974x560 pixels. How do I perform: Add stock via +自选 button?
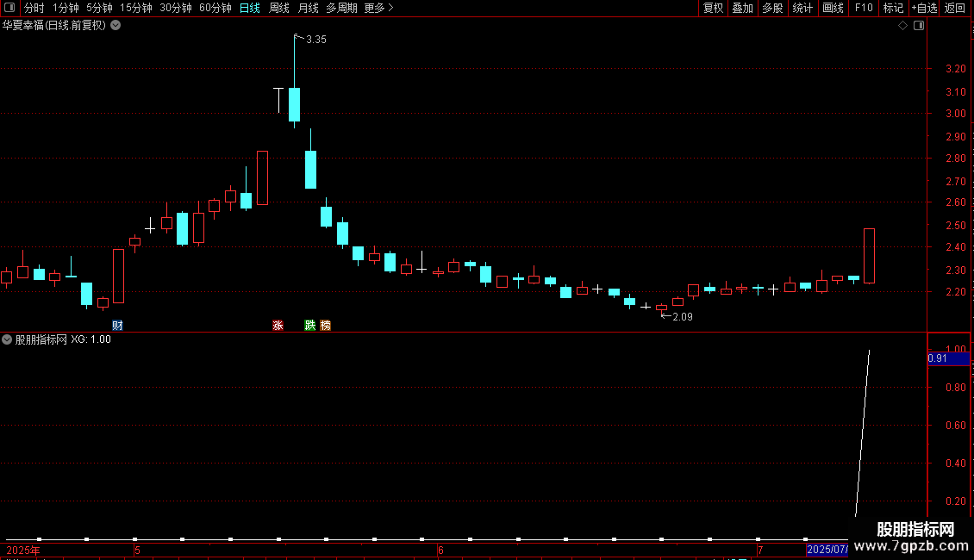coord(924,8)
